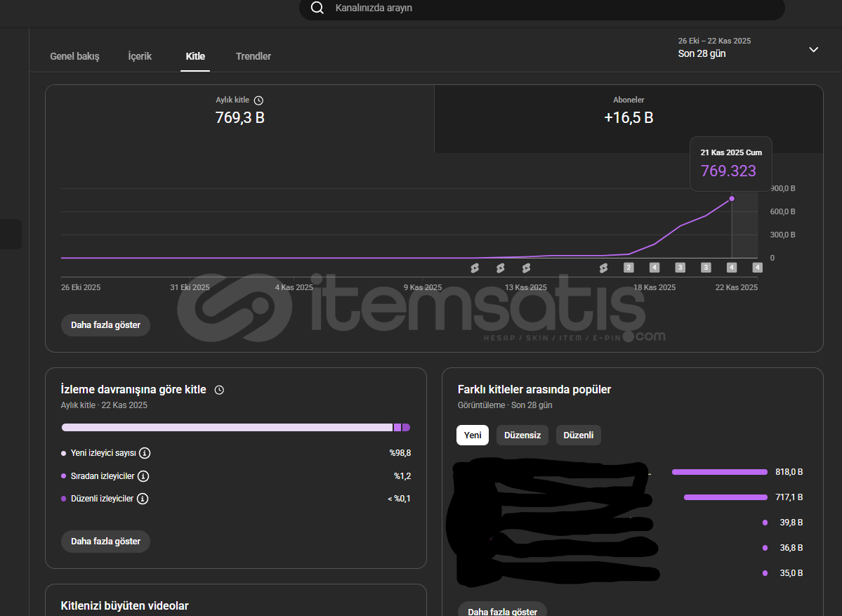Select the Düzenli audience chip
The image size is (842, 616).
click(x=579, y=435)
